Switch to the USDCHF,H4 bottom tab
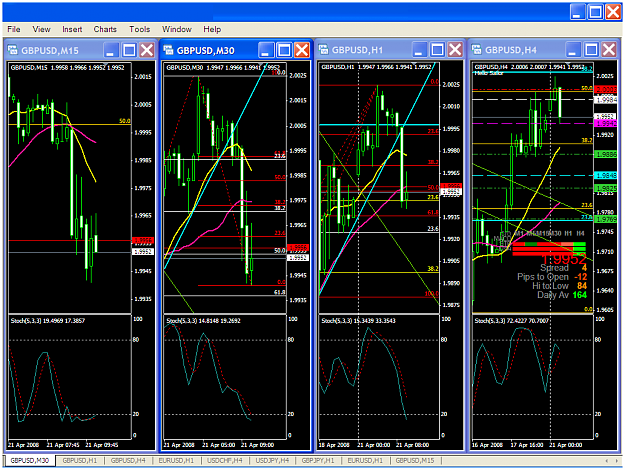Viewport: 625px width, 470px height. tap(225, 460)
